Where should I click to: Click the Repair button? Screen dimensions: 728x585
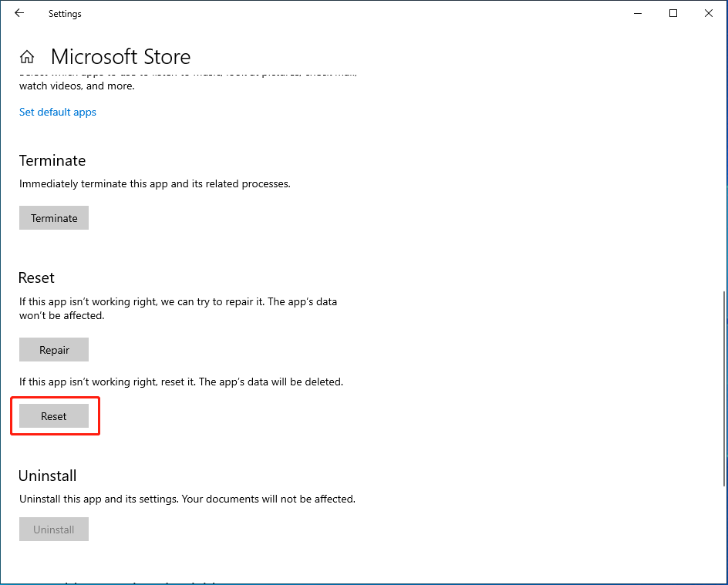point(54,350)
